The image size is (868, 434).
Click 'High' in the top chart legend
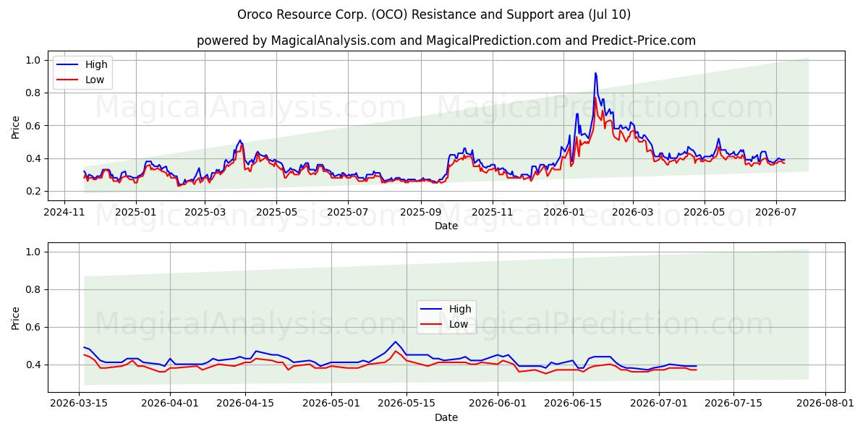pyautogui.click(x=96, y=64)
